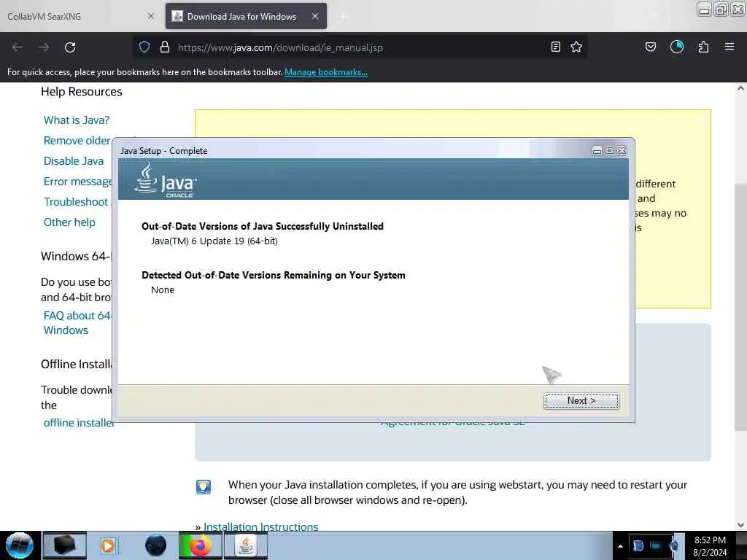The width and height of the screenshot is (747, 560).
Task: Go back to the previous page
Action: (x=18, y=47)
